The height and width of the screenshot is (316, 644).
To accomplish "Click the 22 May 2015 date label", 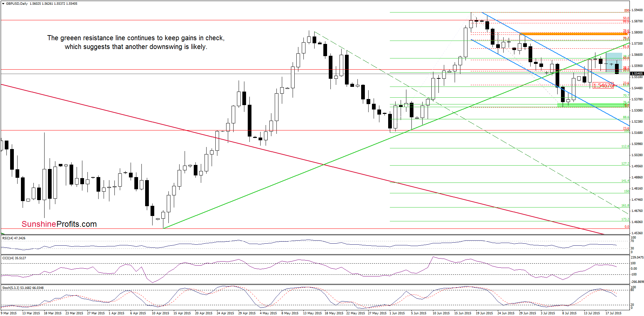I will (355, 313).
